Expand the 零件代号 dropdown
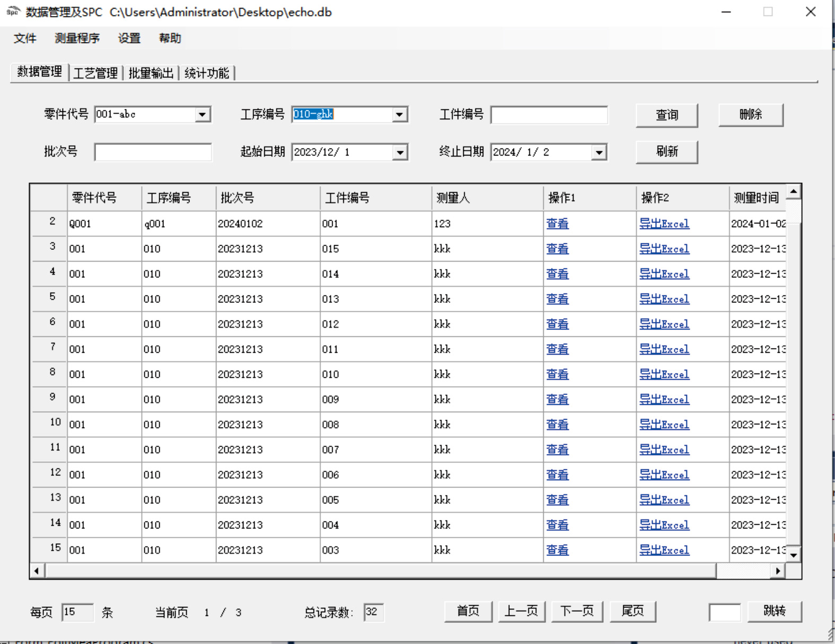This screenshot has height=644, width=835. click(202, 115)
